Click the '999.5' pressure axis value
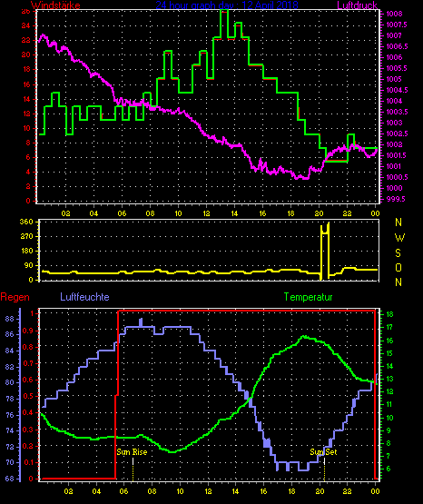Screen dimensions: 423x504 pyautogui.click(x=396, y=199)
